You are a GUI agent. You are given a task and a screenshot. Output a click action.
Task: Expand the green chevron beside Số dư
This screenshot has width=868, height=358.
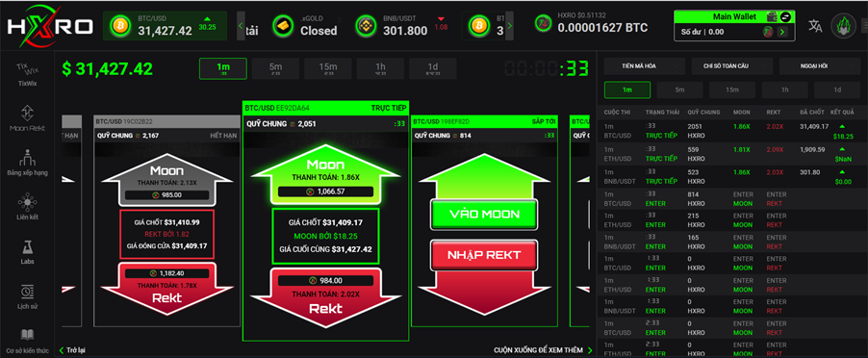coord(781,32)
